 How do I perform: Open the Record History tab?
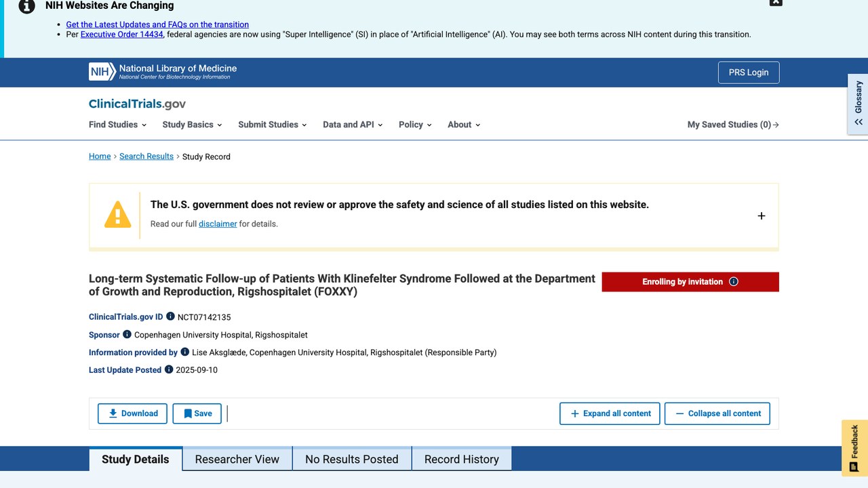coord(462,459)
